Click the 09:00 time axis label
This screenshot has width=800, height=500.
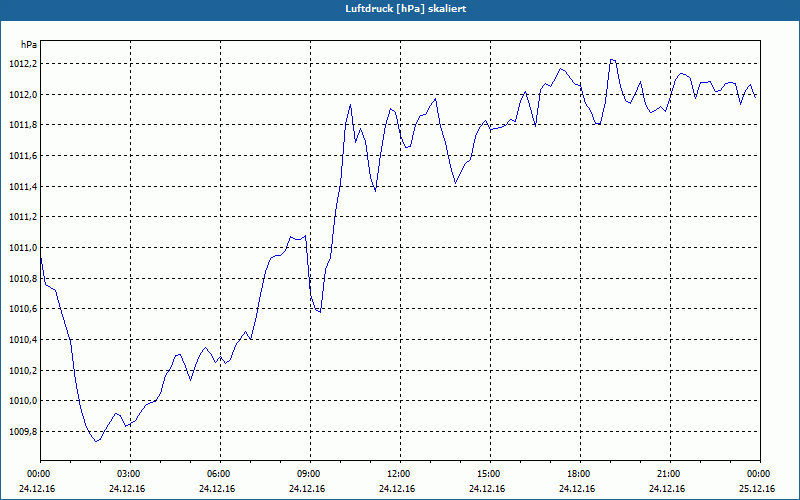click(x=310, y=474)
